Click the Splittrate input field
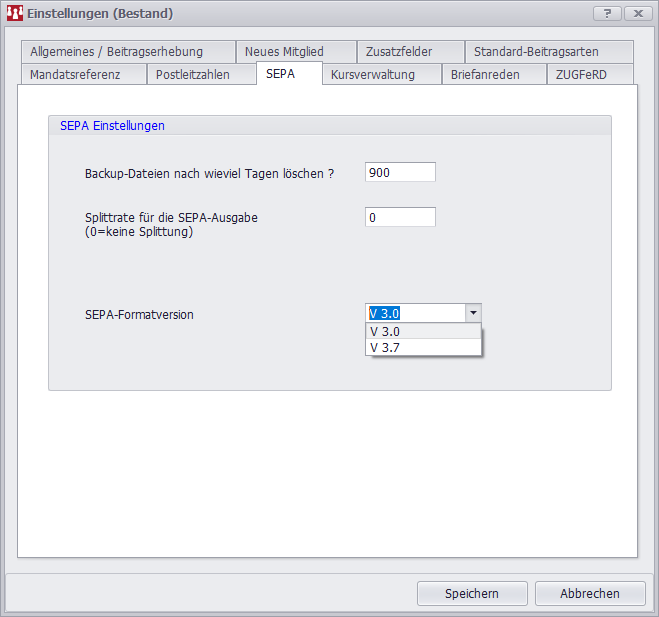The image size is (659, 617). pyautogui.click(x=400, y=217)
